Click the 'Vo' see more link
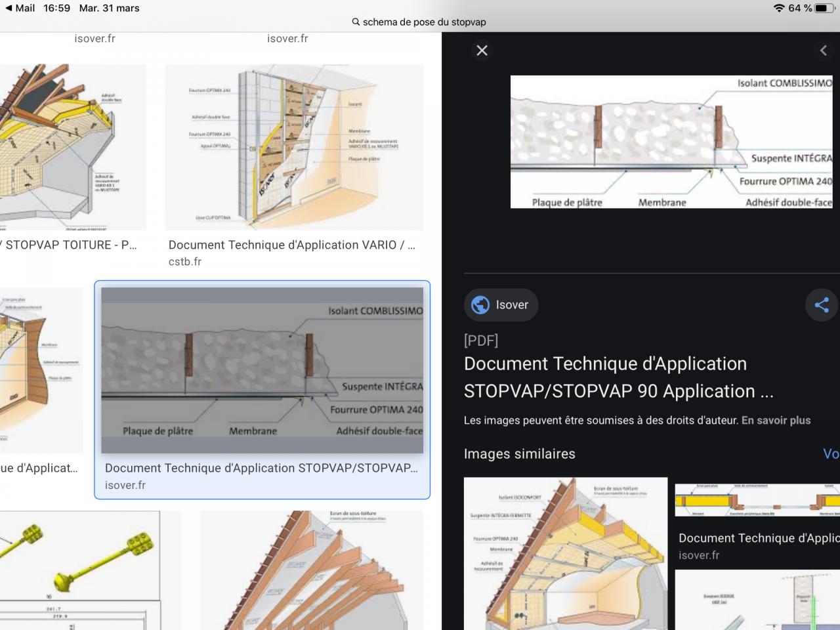Viewport: 840px width, 630px height. point(831,453)
